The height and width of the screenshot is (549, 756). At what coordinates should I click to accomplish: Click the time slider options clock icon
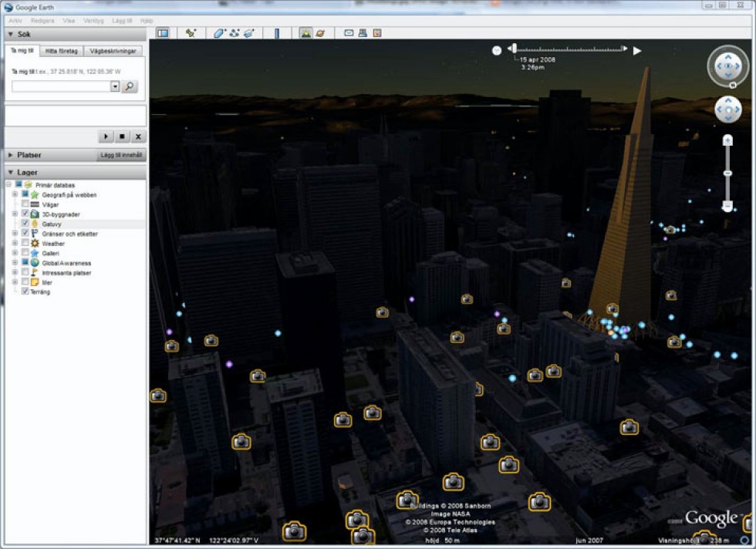point(497,51)
